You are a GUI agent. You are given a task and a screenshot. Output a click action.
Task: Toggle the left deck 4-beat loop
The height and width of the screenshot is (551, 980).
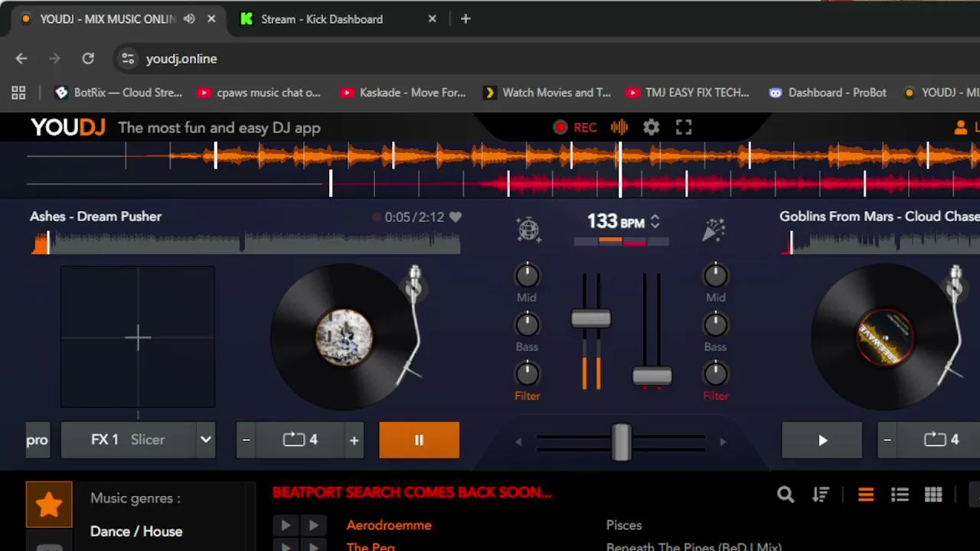click(300, 440)
